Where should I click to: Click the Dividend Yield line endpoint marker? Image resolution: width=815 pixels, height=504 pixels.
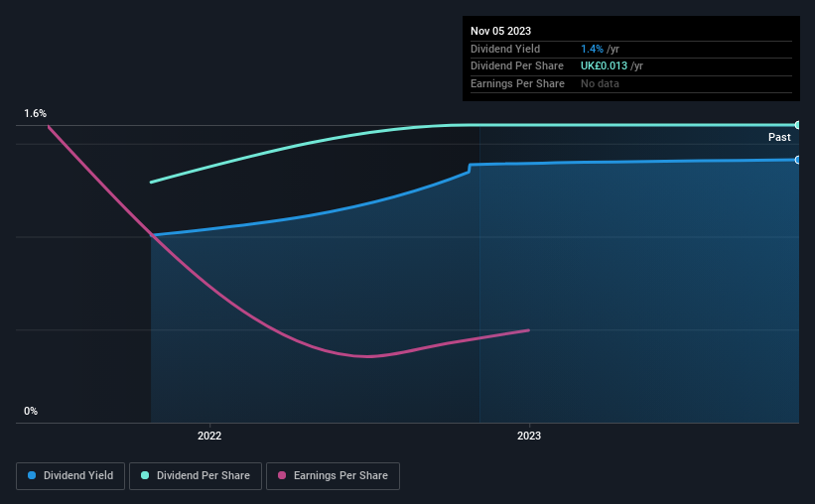[x=798, y=160]
